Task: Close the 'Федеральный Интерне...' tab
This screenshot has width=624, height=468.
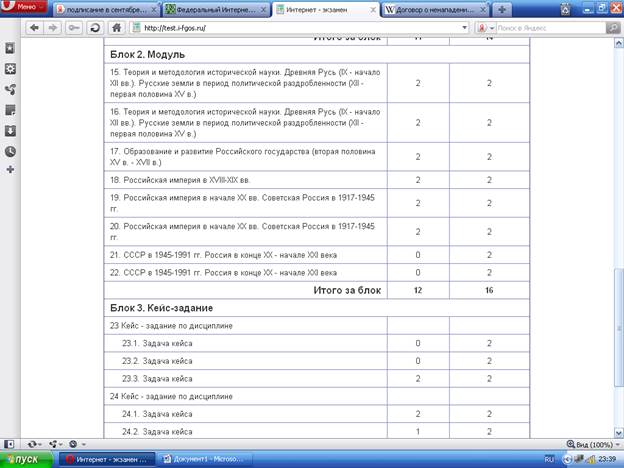Action: [263, 10]
